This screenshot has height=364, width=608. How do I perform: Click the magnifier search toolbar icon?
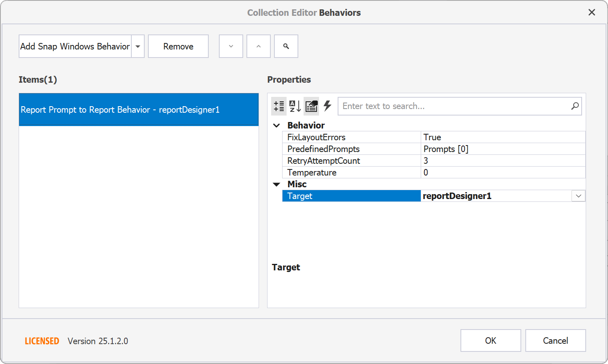tap(286, 46)
